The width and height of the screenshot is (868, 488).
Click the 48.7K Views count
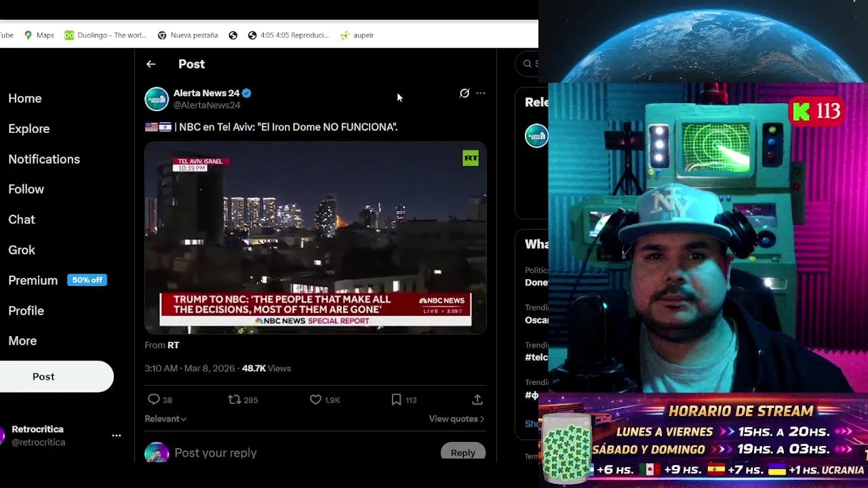pyautogui.click(x=267, y=368)
